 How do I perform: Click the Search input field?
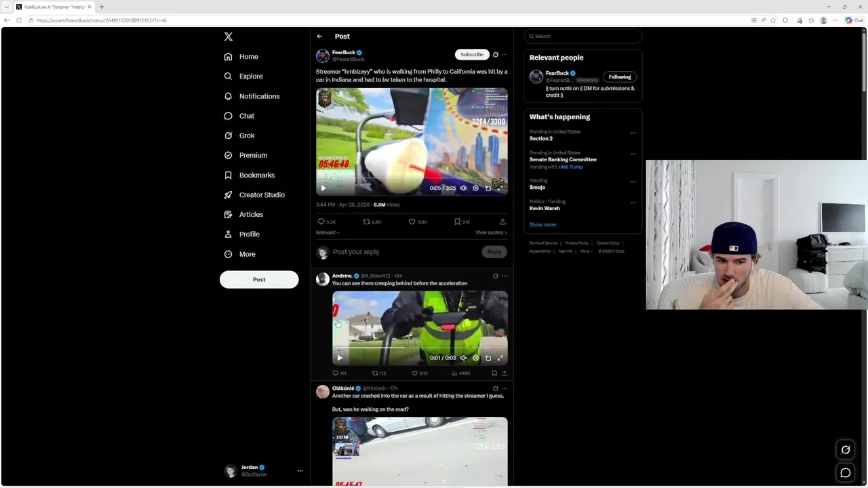click(583, 36)
